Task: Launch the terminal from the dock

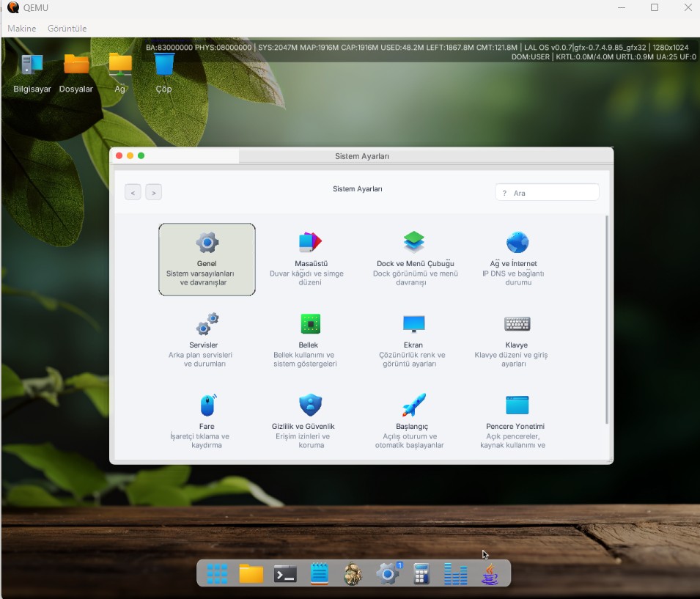Action: [x=285, y=573]
